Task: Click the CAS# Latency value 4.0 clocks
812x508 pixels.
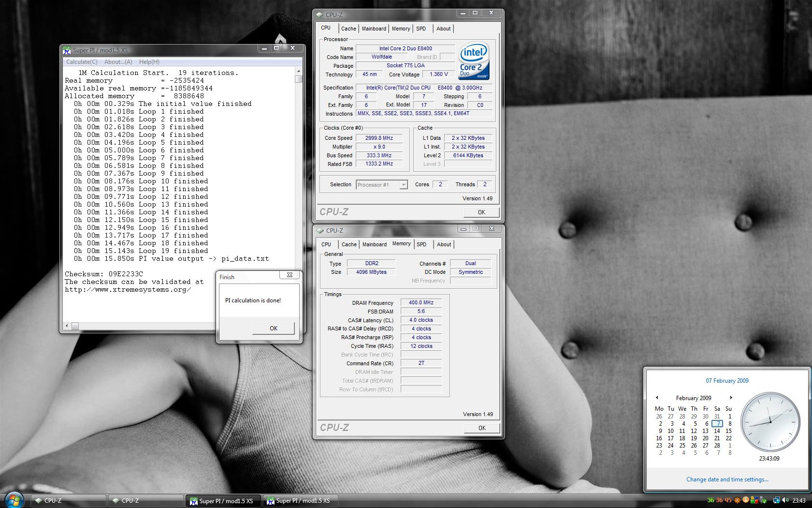Action: click(421, 320)
